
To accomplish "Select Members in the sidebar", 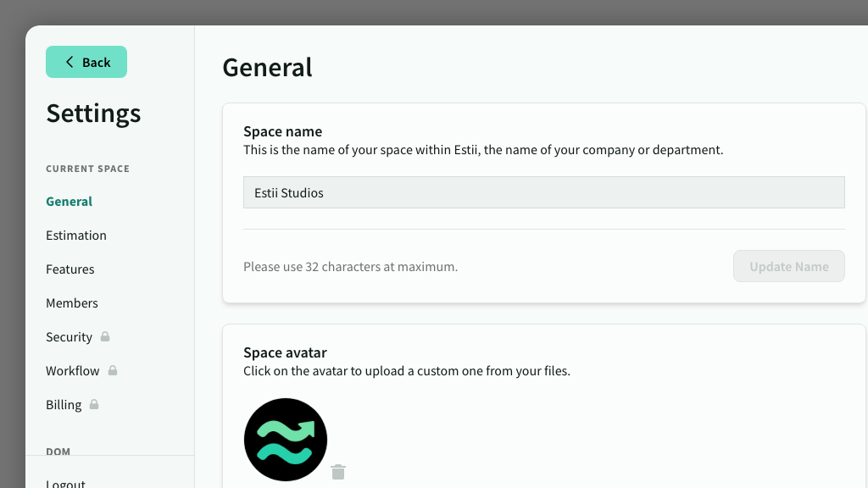I will pos(72,303).
